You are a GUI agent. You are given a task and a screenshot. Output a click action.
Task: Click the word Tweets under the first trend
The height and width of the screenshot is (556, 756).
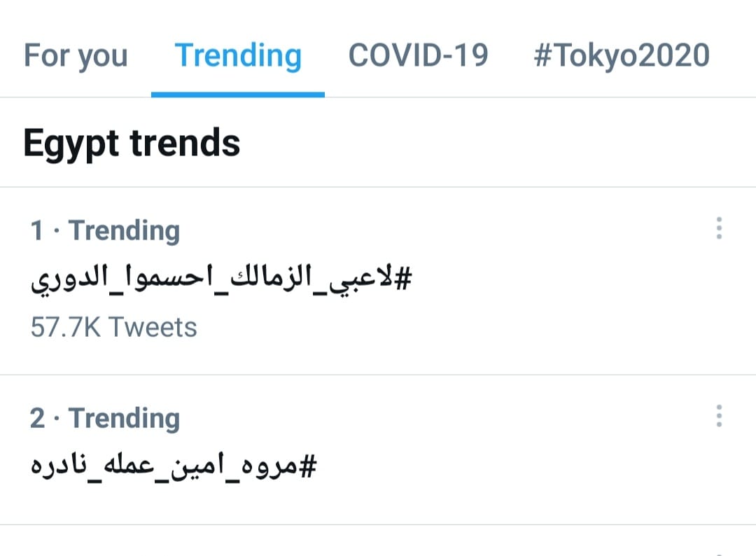point(153,327)
